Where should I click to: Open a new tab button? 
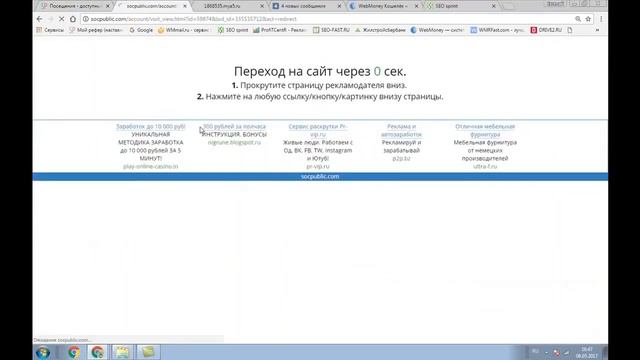point(508,6)
